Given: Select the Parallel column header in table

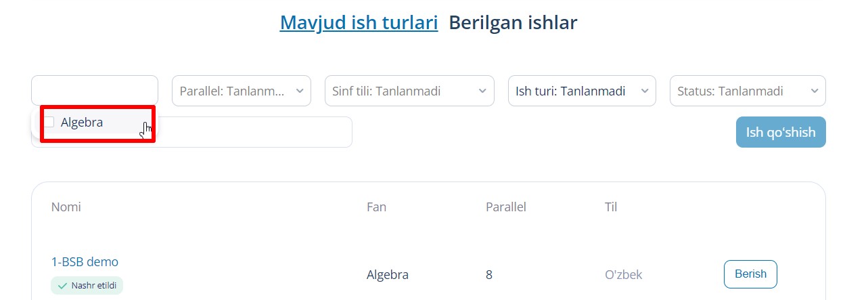Looking at the screenshot, I should coord(505,207).
